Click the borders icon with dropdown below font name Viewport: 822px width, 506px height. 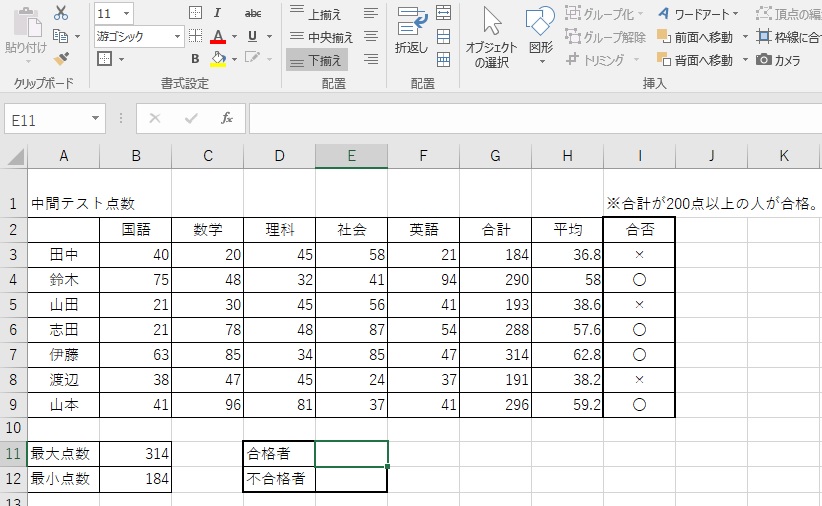(104, 59)
